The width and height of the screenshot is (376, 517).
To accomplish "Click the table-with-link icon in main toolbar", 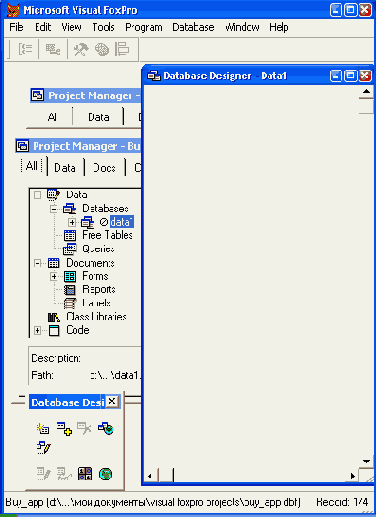I will coord(53,50).
